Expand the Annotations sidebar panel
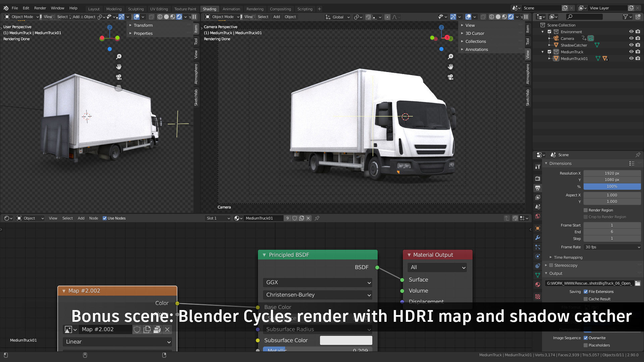 click(x=476, y=50)
